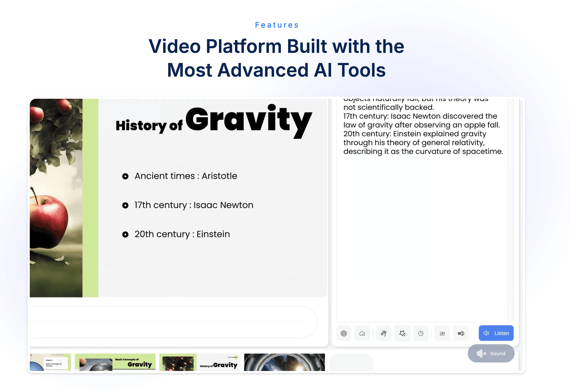The image size is (569, 392).
Task: Select the waving hand gesture icon
Action: coord(384,333)
